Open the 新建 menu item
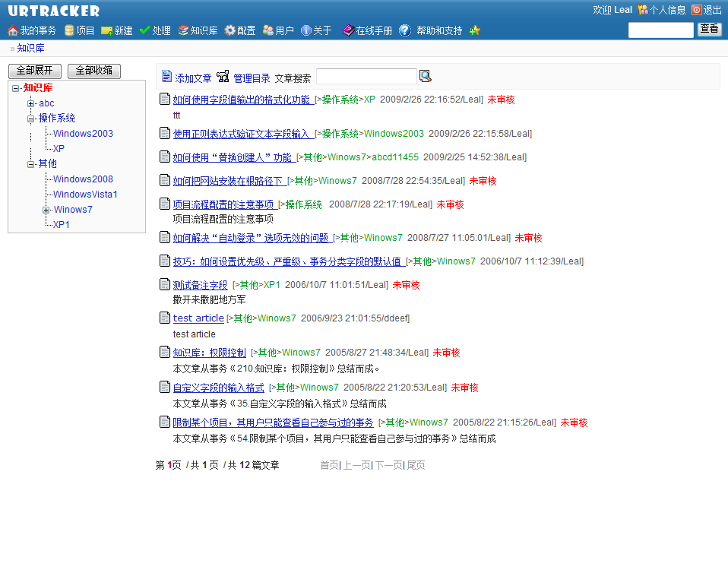This screenshot has height=576, width=728. click(124, 30)
